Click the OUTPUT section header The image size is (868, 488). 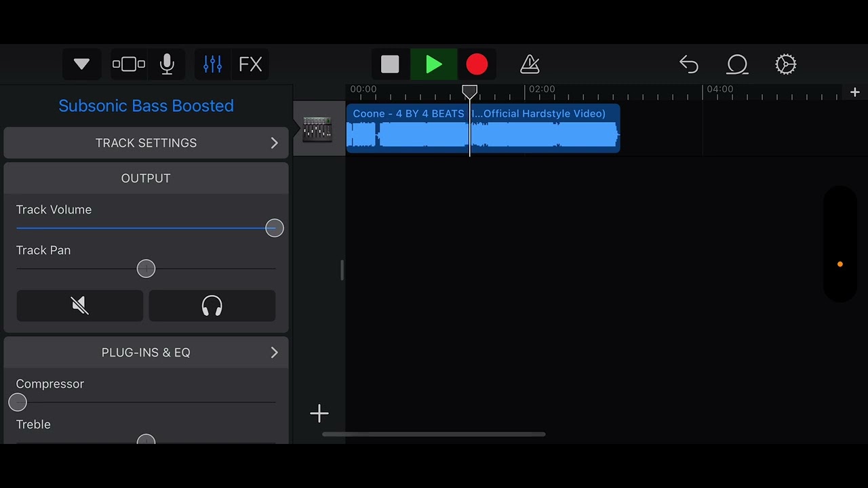pyautogui.click(x=146, y=178)
